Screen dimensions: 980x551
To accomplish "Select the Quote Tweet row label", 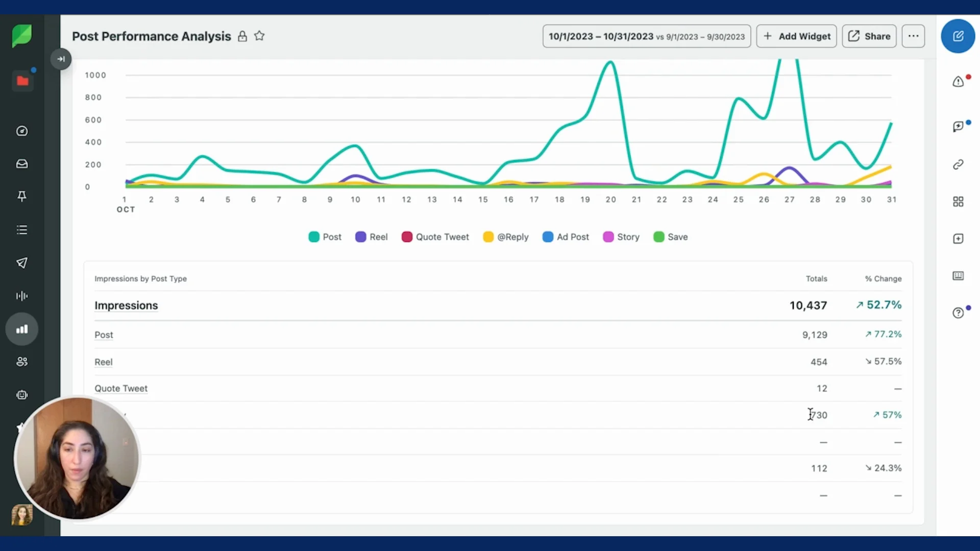I will click(x=121, y=388).
